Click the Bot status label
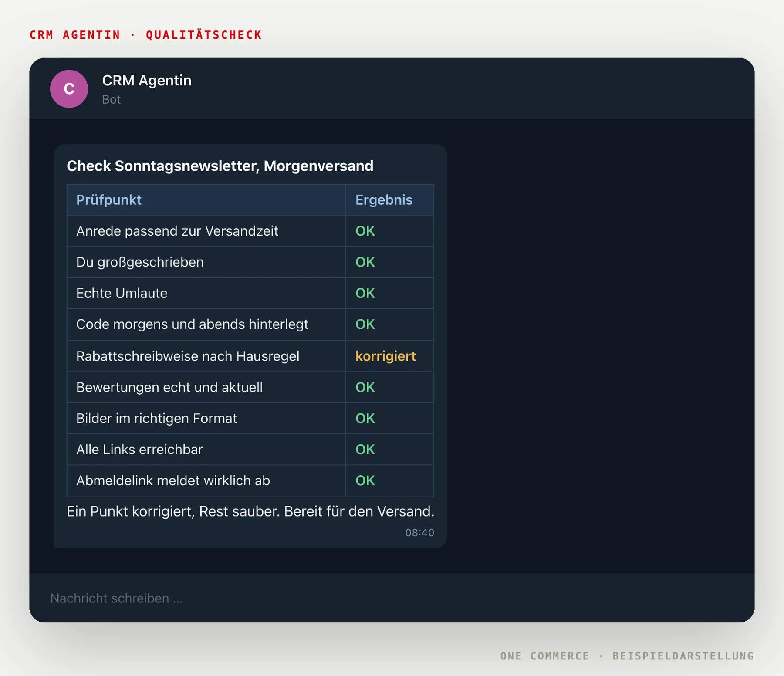Image resolution: width=784 pixels, height=676 pixels. (x=111, y=100)
